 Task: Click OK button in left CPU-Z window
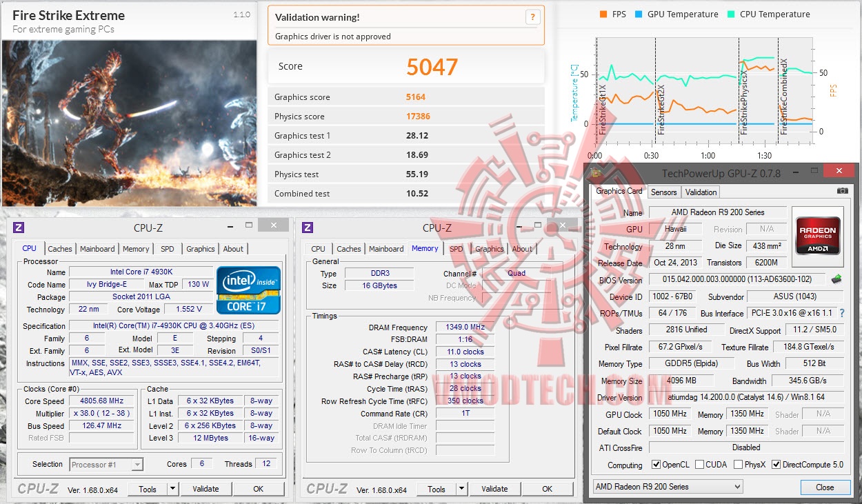(258, 490)
